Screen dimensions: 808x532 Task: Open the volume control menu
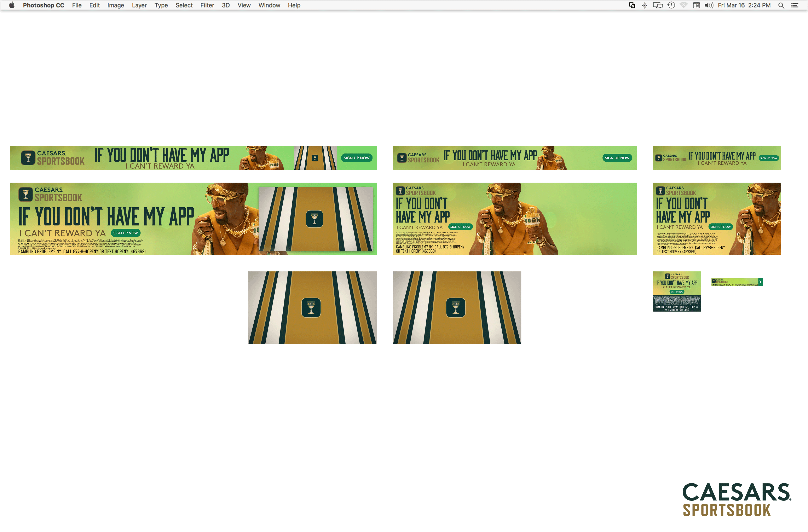point(709,5)
